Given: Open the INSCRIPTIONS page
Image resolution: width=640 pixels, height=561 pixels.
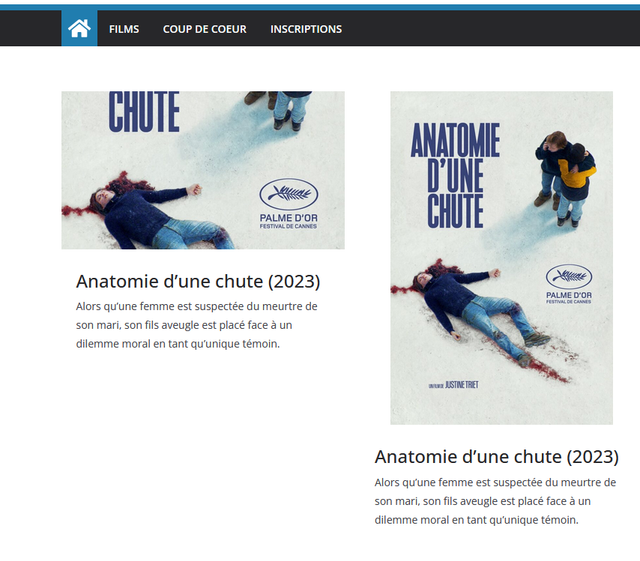Looking at the screenshot, I should [306, 29].
